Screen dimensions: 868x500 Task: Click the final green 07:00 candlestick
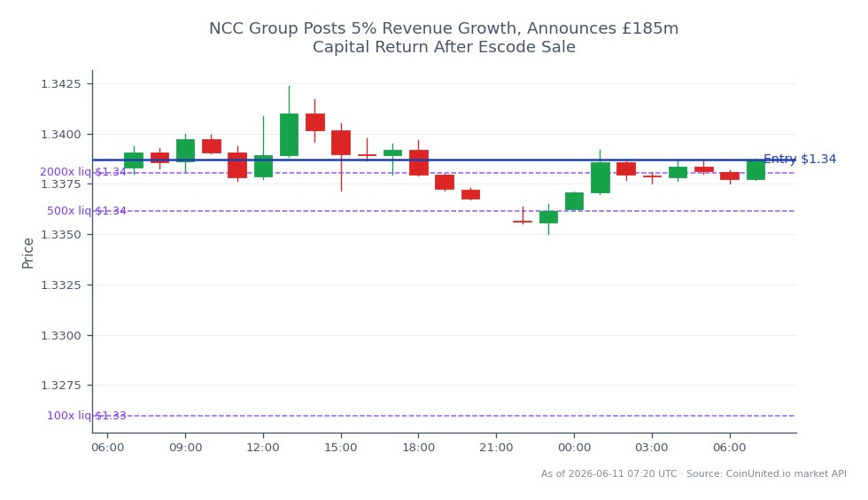click(x=756, y=169)
